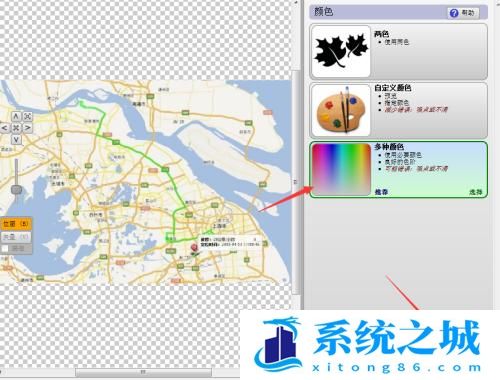This screenshot has height=380, width=500.
Task: Pan the map right with the right arrow
Action: coord(27,128)
